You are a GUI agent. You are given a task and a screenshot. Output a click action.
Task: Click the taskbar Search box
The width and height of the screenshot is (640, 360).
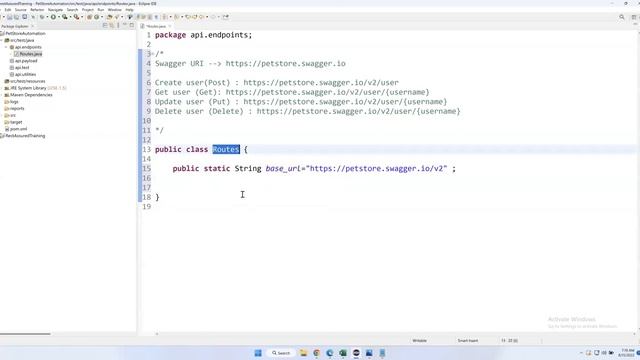(x=281, y=353)
